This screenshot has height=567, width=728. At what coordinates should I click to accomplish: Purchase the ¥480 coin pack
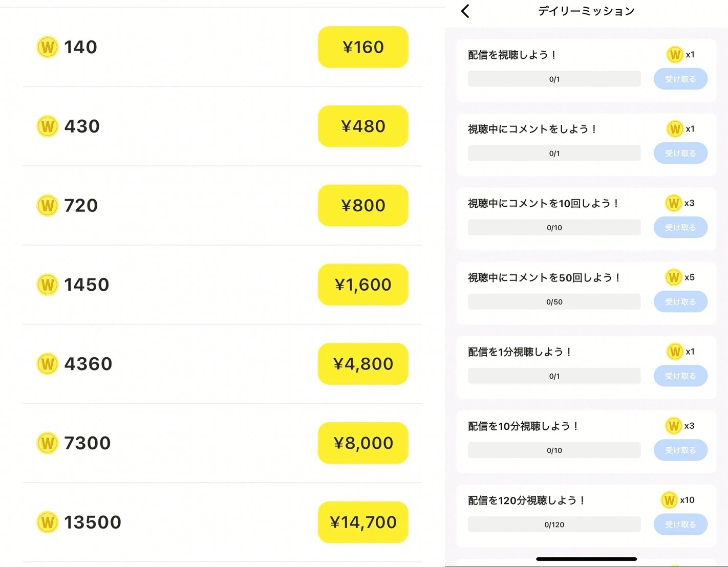(x=363, y=126)
